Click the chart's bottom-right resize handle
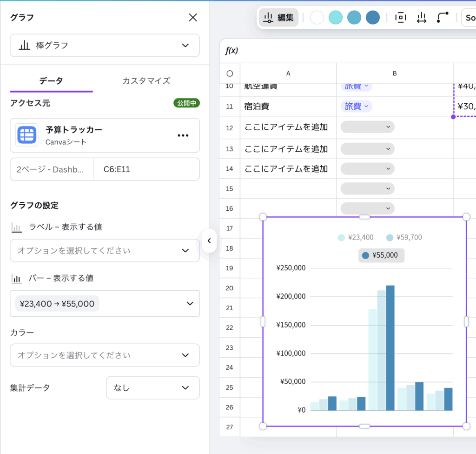The image size is (476, 454). tap(466, 427)
